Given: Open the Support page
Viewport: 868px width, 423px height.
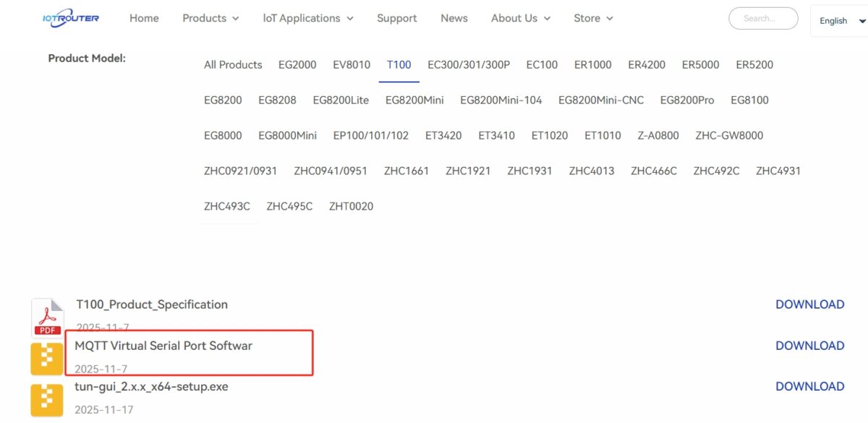Looking at the screenshot, I should click(x=396, y=18).
